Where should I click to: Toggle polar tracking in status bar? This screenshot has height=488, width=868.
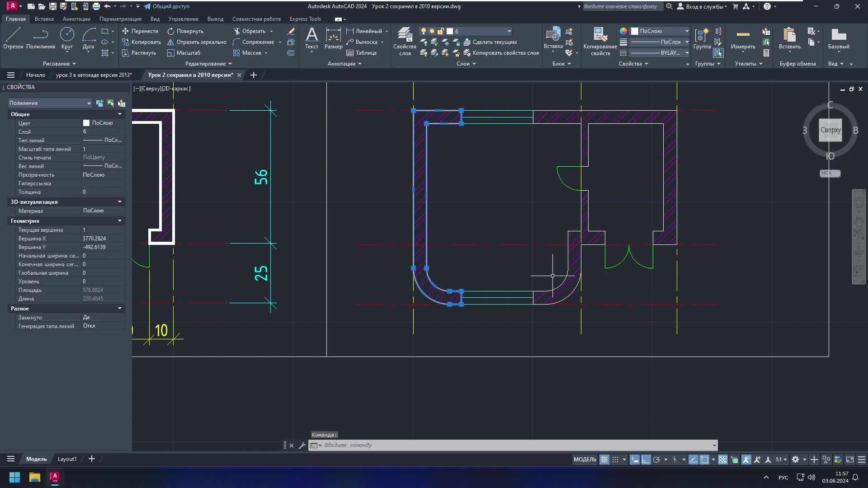point(657,460)
